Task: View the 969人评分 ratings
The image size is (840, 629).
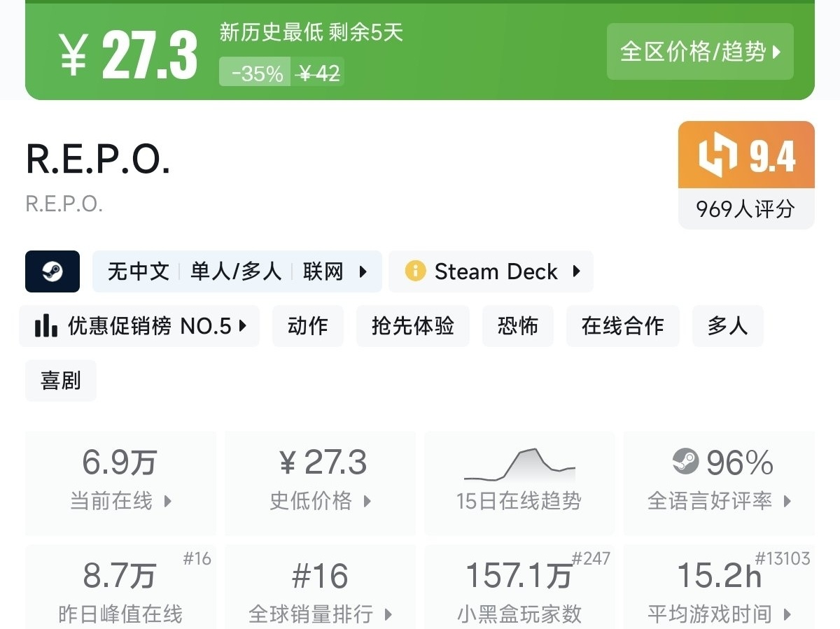Action: point(745,209)
